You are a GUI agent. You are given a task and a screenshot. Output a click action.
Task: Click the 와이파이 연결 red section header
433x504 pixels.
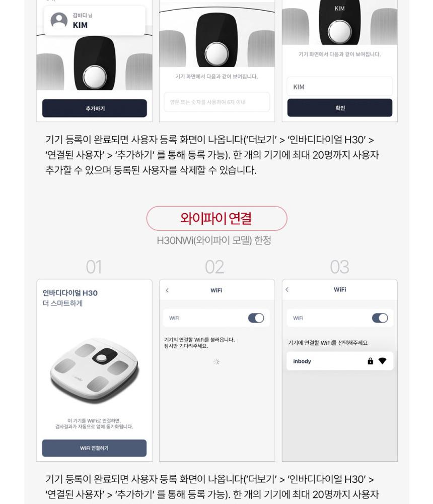(x=216, y=218)
